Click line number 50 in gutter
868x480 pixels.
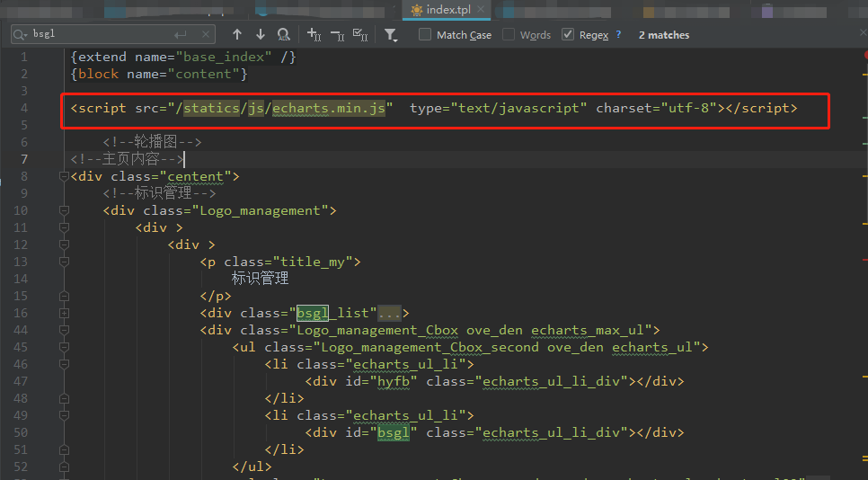(x=21, y=433)
